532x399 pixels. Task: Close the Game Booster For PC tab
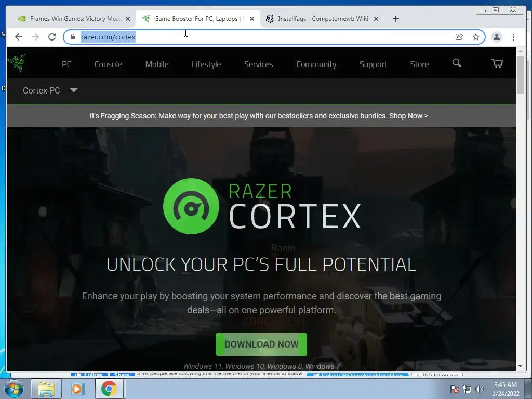(x=252, y=19)
